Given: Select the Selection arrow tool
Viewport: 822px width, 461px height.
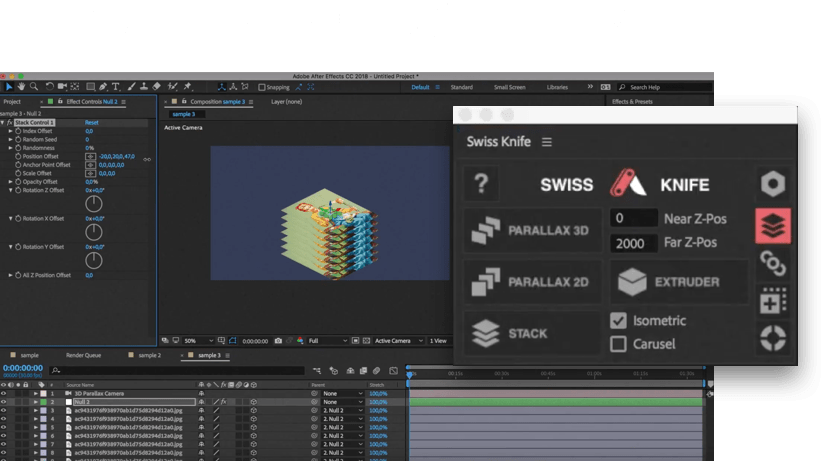Looking at the screenshot, I should (8, 87).
